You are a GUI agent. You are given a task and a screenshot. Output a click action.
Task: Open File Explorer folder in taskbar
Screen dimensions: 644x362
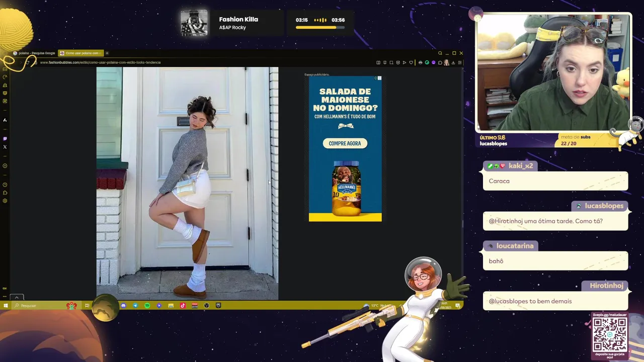[171, 305]
